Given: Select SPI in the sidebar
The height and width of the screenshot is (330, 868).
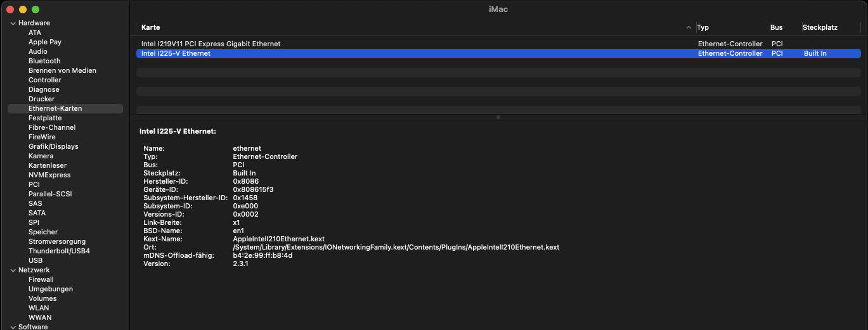Looking at the screenshot, I should tap(34, 222).
